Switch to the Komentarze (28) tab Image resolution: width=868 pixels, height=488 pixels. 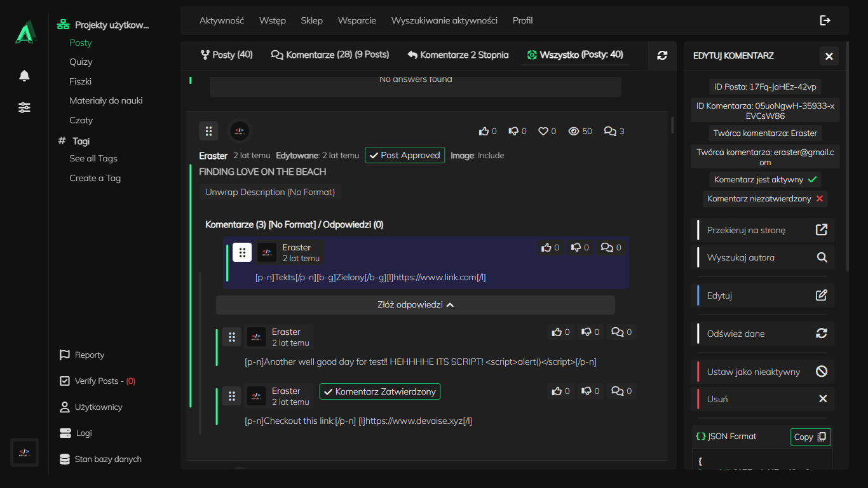[330, 55]
